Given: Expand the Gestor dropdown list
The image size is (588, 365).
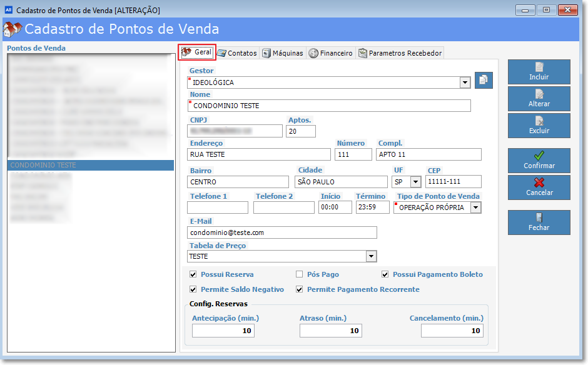Looking at the screenshot, I should click(x=465, y=82).
